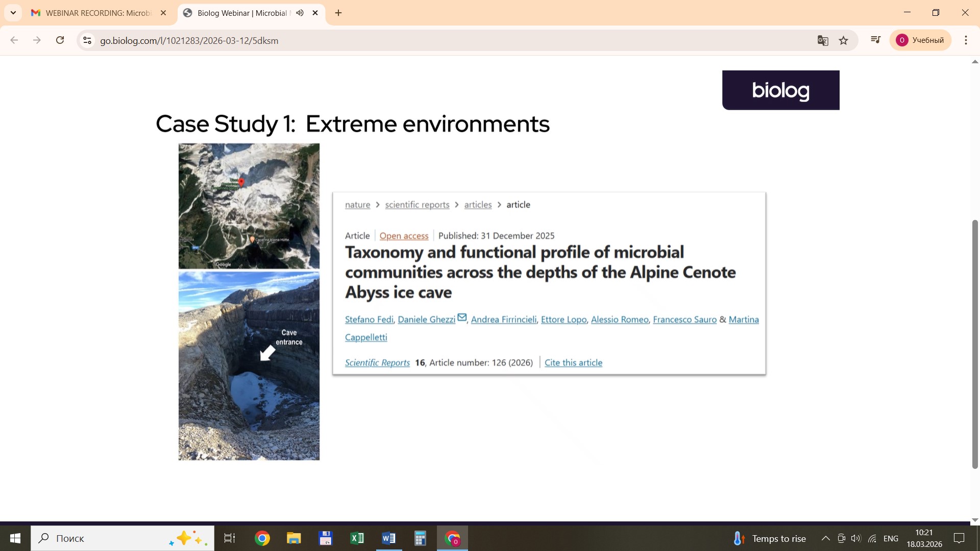
Task: Switch to WEBINAR RECORDING Gmail tab
Action: point(97,13)
